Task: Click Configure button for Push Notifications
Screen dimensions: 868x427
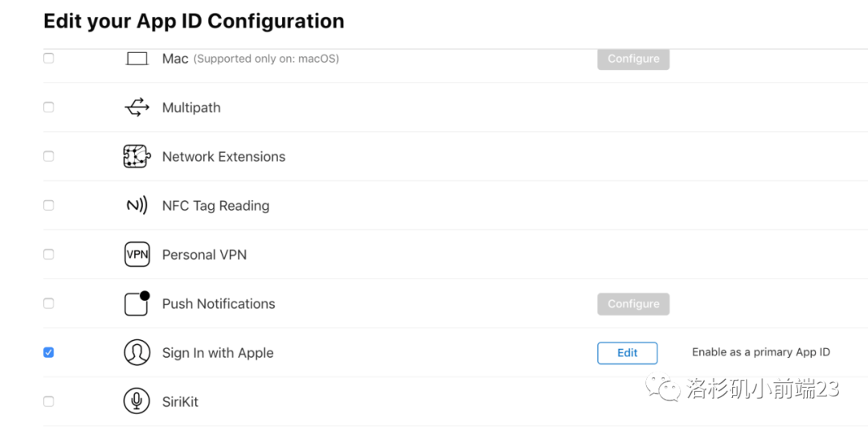Action: [x=633, y=304]
